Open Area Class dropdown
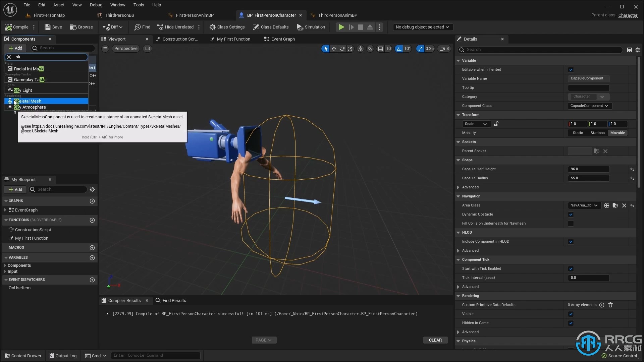 (584, 205)
